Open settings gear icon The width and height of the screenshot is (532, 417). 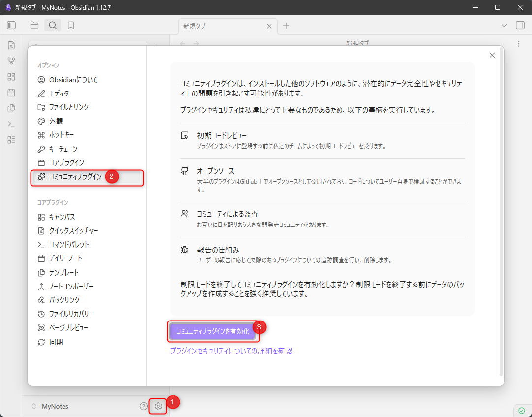pos(158,406)
